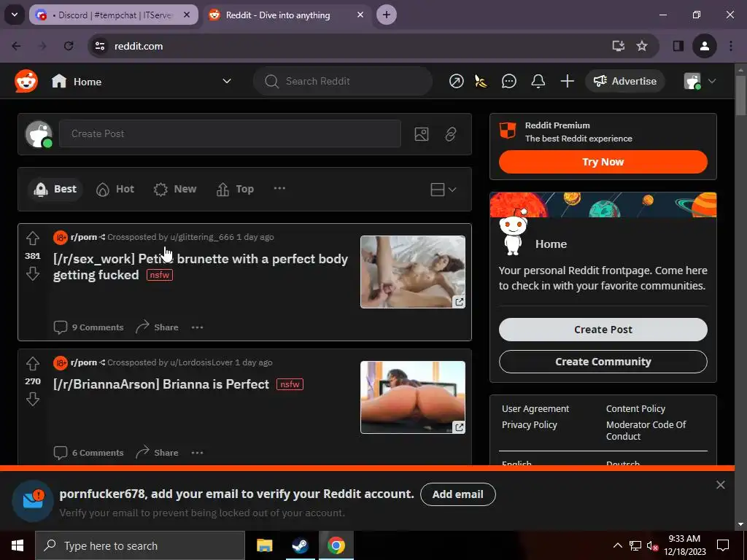Click the image upload icon in Create Post bar
This screenshot has height=560, width=747.
422,134
